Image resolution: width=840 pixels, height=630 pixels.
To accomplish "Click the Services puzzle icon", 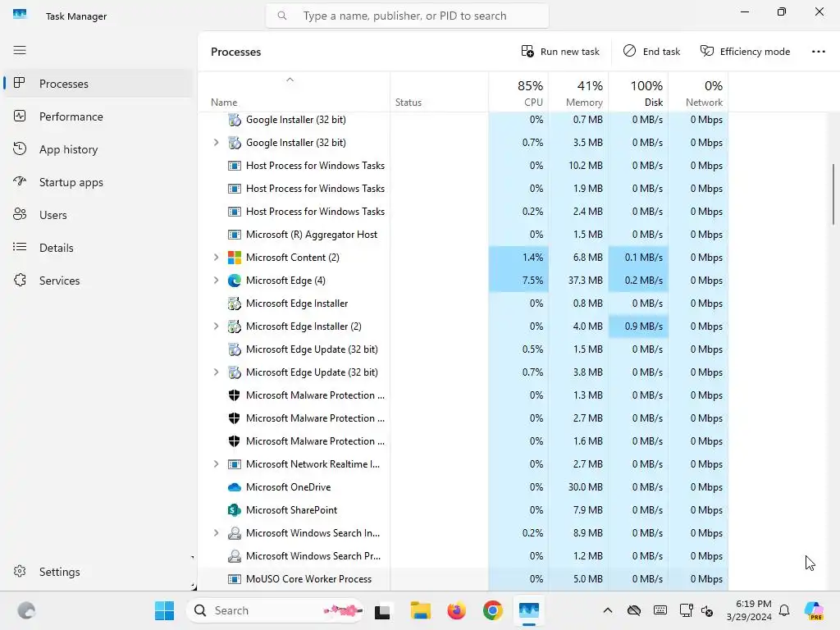I will (20, 281).
